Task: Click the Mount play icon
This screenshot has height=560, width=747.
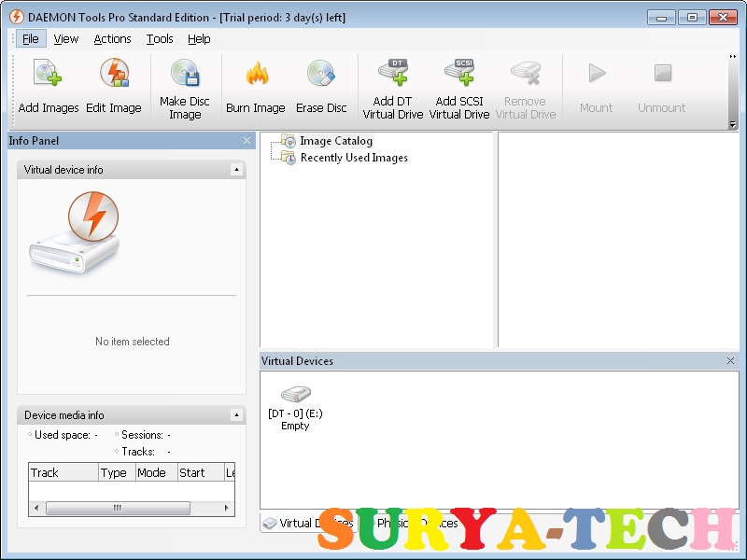Action: tap(597, 73)
